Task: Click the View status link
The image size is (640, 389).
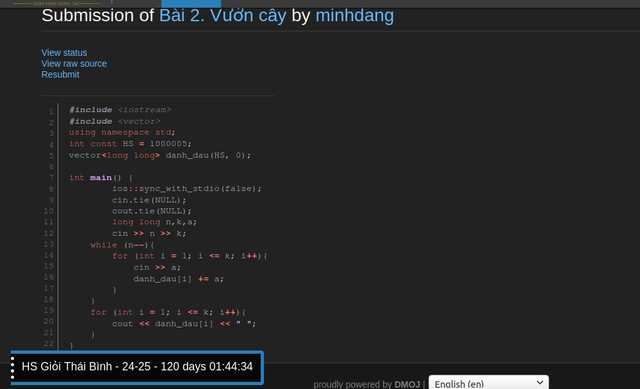Action: (64, 53)
